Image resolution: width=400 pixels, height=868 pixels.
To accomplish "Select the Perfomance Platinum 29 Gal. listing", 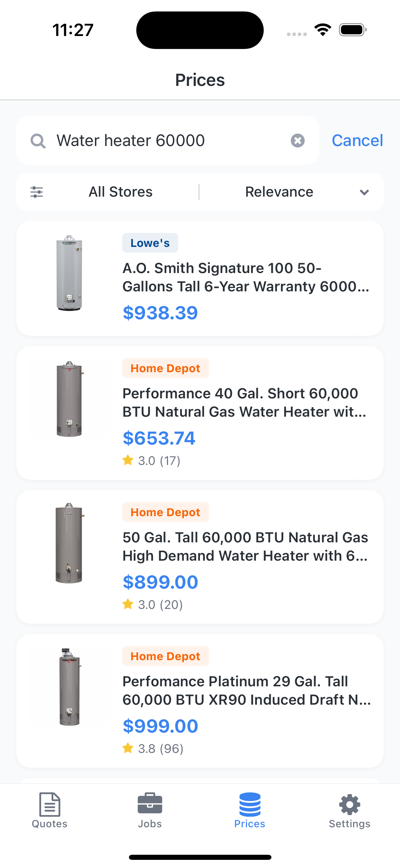I will (x=246, y=690).
